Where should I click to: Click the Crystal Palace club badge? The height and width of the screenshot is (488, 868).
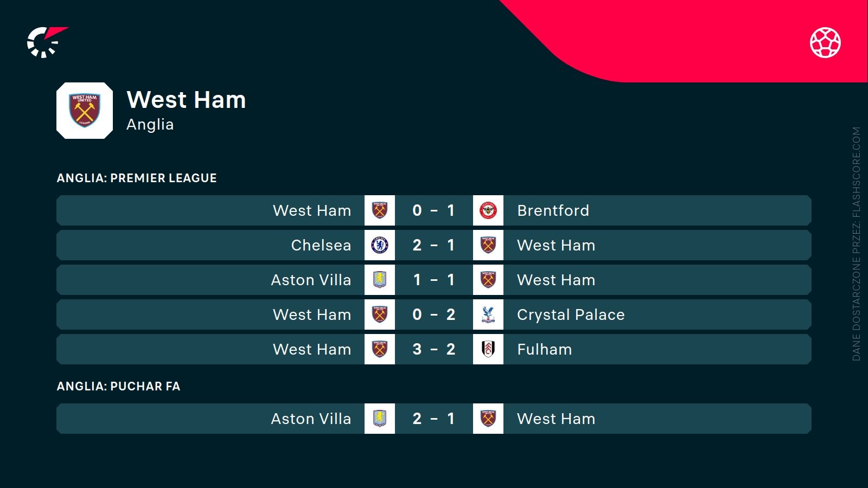click(488, 314)
